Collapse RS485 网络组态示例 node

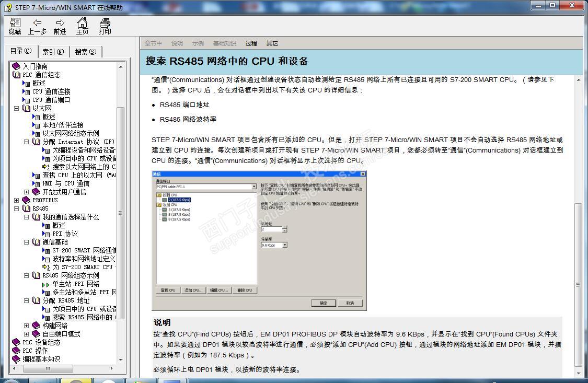(26, 275)
